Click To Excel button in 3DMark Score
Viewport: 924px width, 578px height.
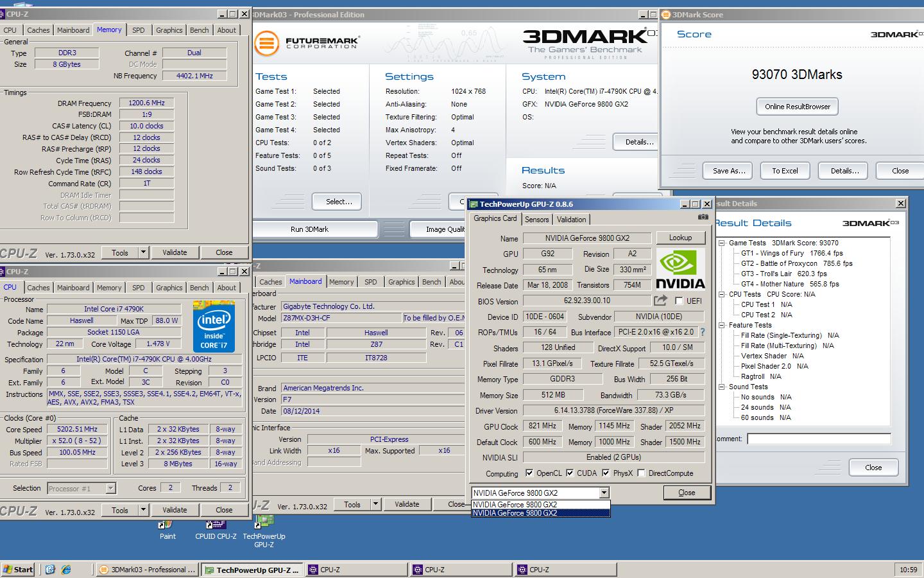[785, 171]
